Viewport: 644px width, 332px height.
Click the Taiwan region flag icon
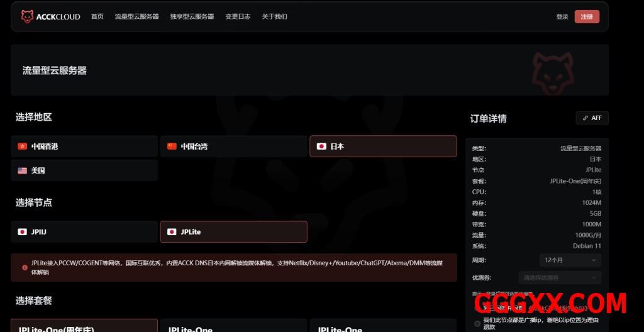pyautogui.click(x=172, y=147)
